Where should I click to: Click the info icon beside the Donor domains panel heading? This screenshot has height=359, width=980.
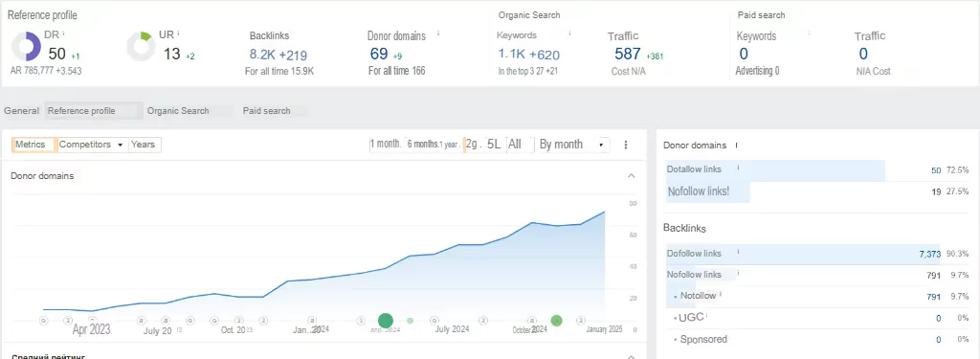pyautogui.click(x=736, y=146)
